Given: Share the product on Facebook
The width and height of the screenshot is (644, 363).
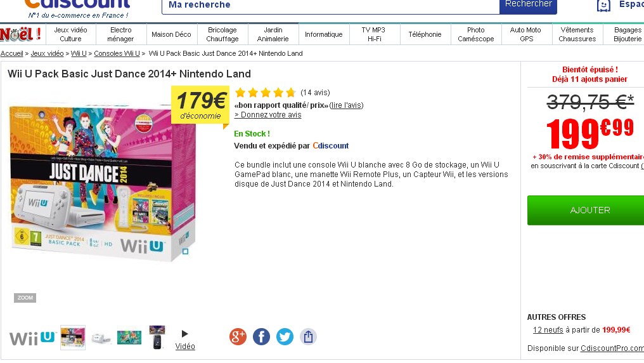Looking at the screenshot, I should click(261, 337).
